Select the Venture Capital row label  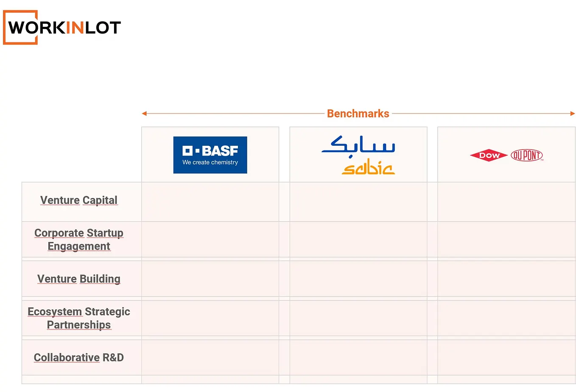tap(79, 200)
